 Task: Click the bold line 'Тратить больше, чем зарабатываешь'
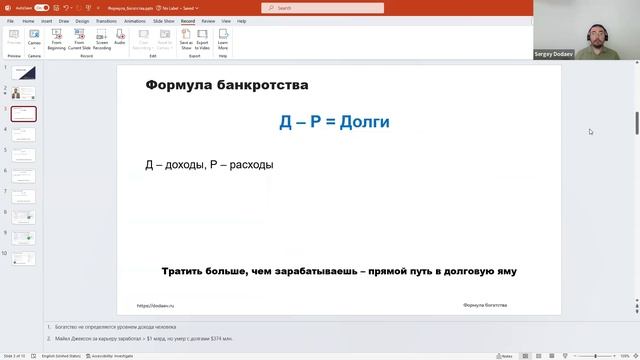[260, 271]
